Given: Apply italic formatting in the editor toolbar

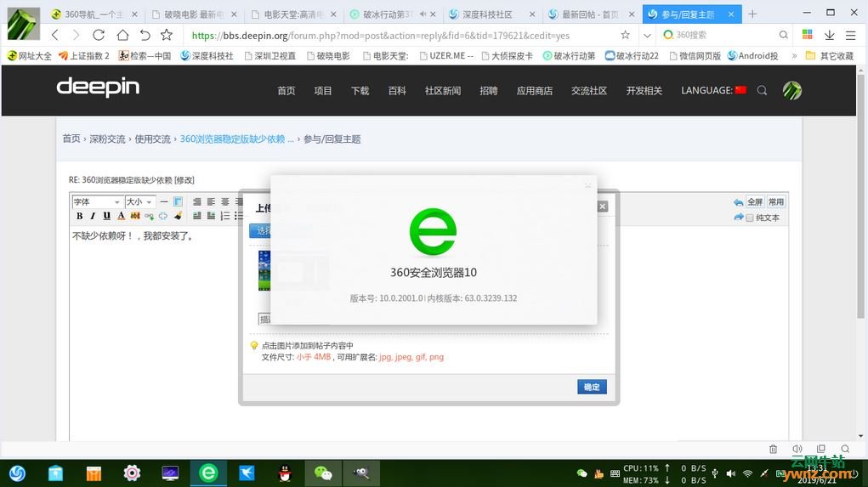Looking at the screenshot, I should 93,216.
